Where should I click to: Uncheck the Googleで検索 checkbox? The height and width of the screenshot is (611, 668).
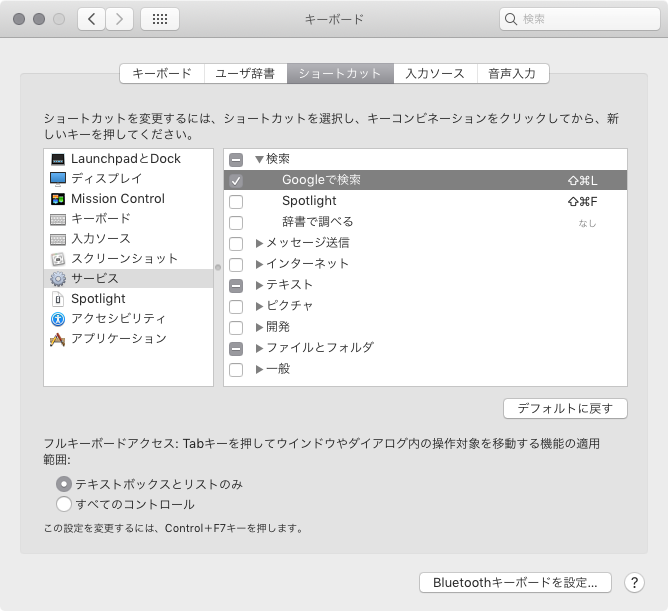[x=236, y=181]
